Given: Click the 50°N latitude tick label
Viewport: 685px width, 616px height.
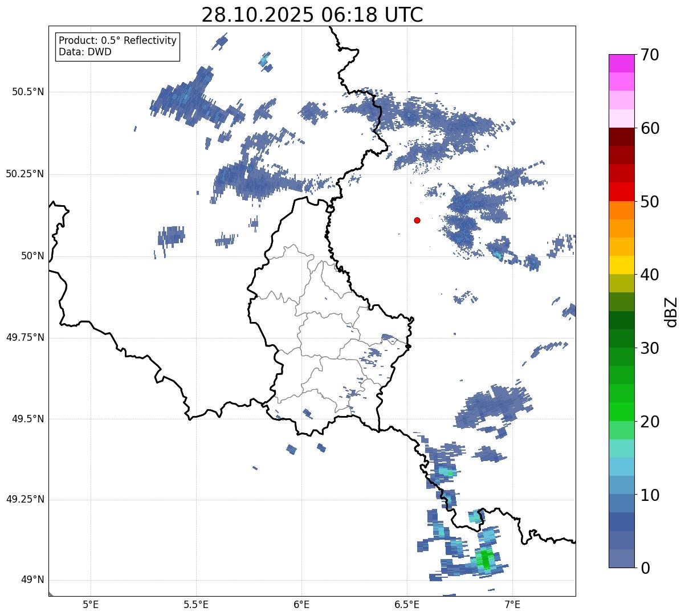Looking at the screenshot, I should tap(32, 256).
